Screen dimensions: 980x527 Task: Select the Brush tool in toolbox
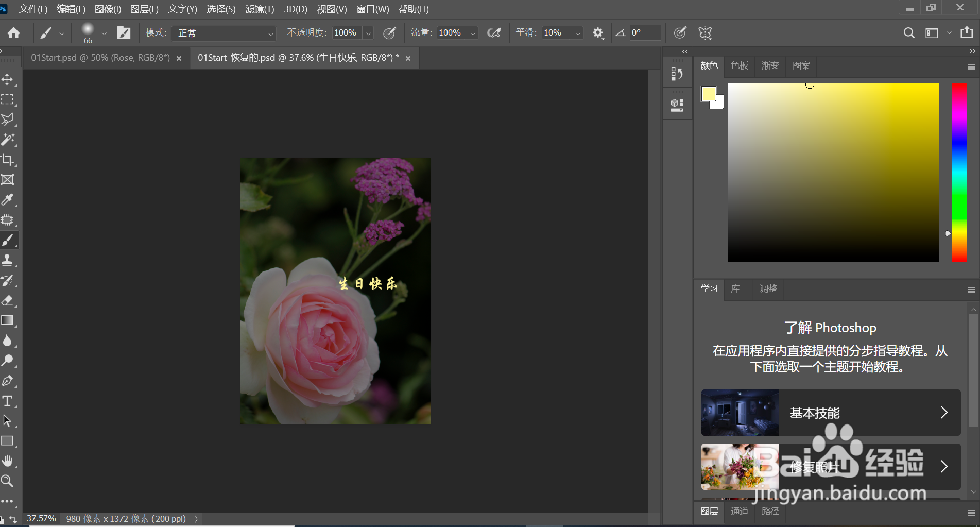click(x=7, y=240)
